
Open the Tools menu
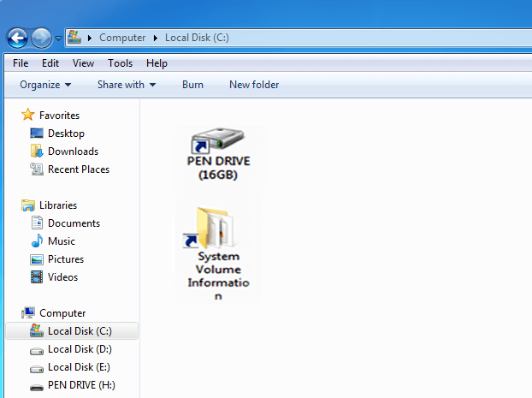pyautogui.click(x=120, y=63)
